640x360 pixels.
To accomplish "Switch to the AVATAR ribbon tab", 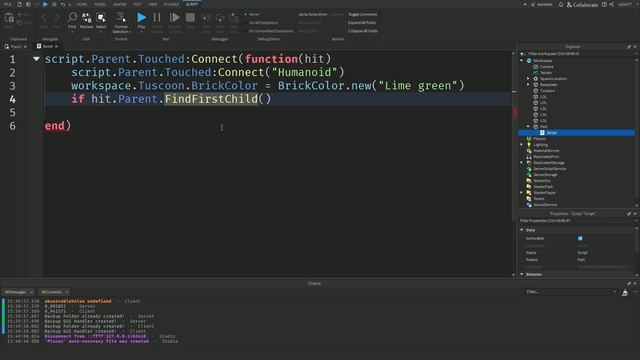I will pyautogui.click(x=120, y=4).
